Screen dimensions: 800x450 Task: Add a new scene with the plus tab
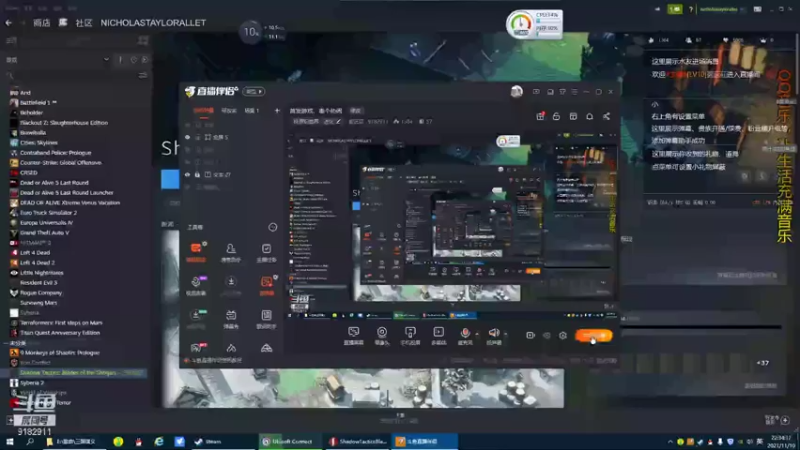[x=277, y=111]
